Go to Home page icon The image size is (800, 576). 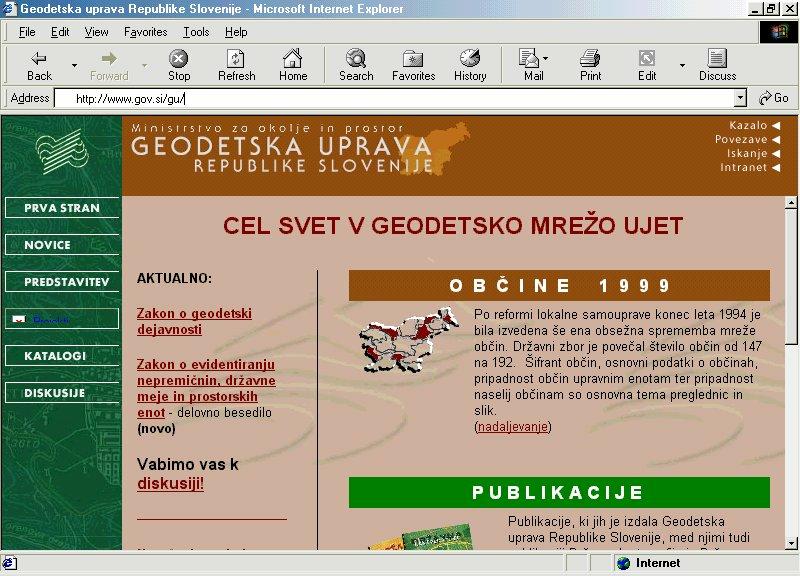click(293, 58)
